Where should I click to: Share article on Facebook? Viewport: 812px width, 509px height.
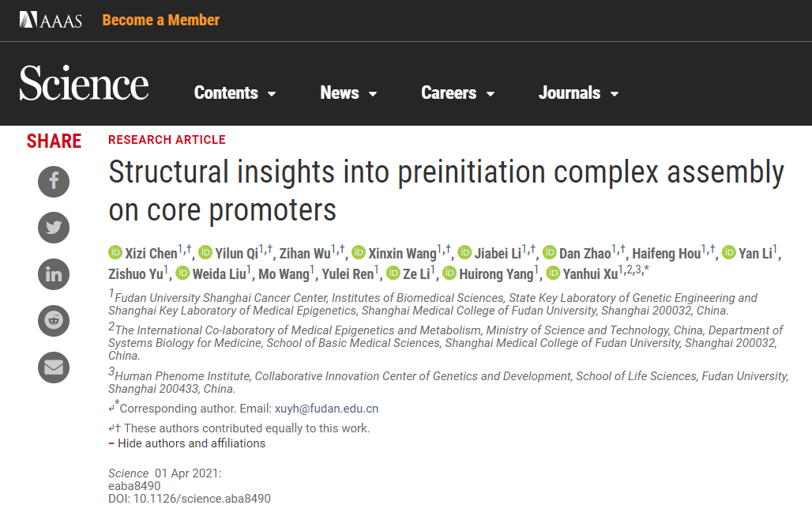[x=54, y=182]
